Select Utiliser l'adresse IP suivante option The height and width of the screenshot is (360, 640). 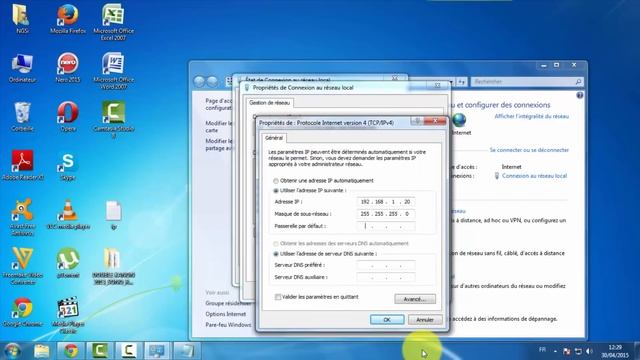[276, 191]
